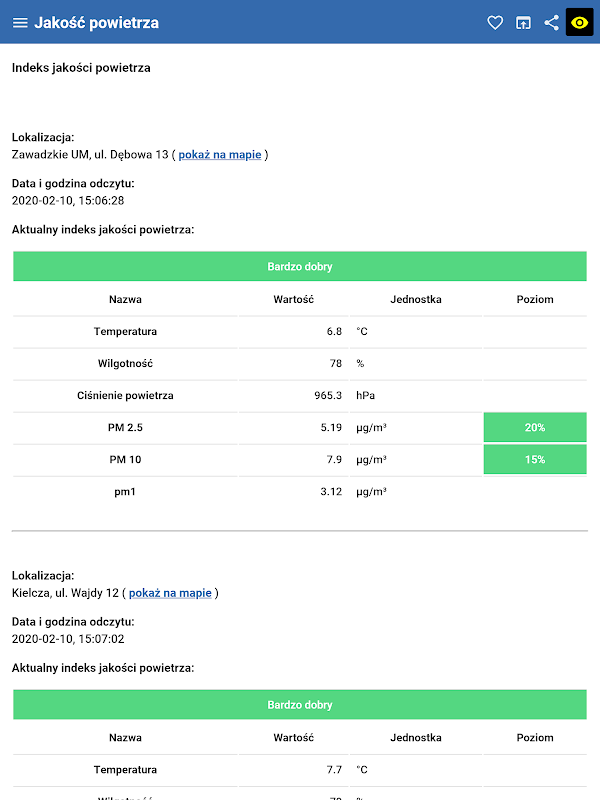Click the Nazwa column header in first table
Viewport: 600px width, 800px height.
point(125,299)
